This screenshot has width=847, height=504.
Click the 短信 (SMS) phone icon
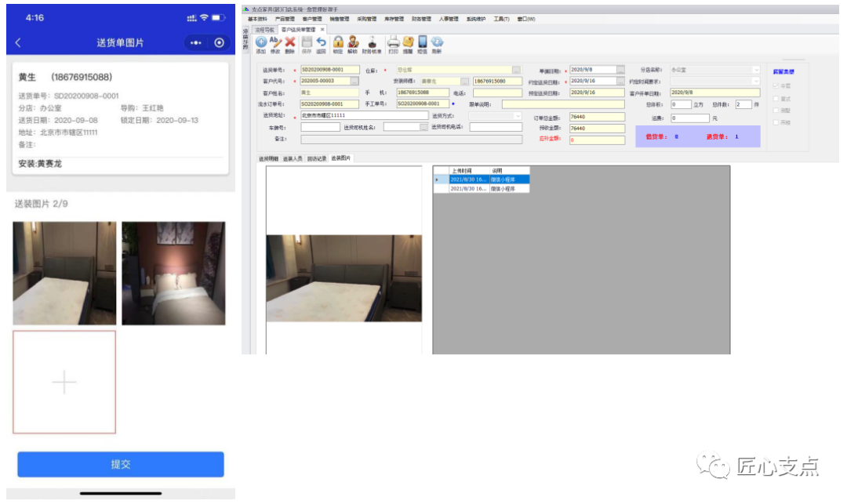click(422, 44)
